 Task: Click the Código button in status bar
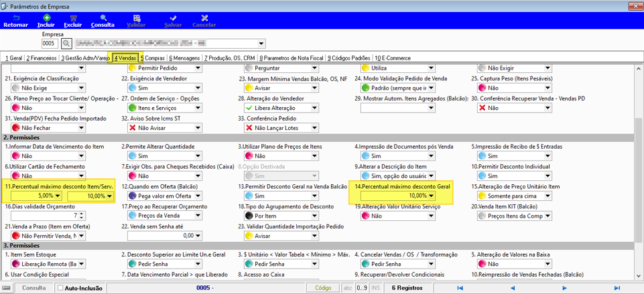coord(323,288)
